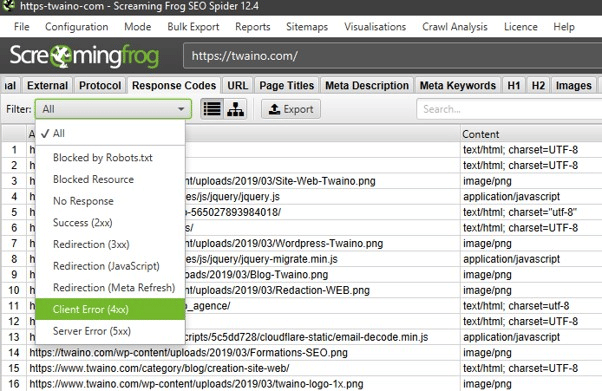The image size is (602, 391).
Task: Click the Export button
Action: (291, 109)
